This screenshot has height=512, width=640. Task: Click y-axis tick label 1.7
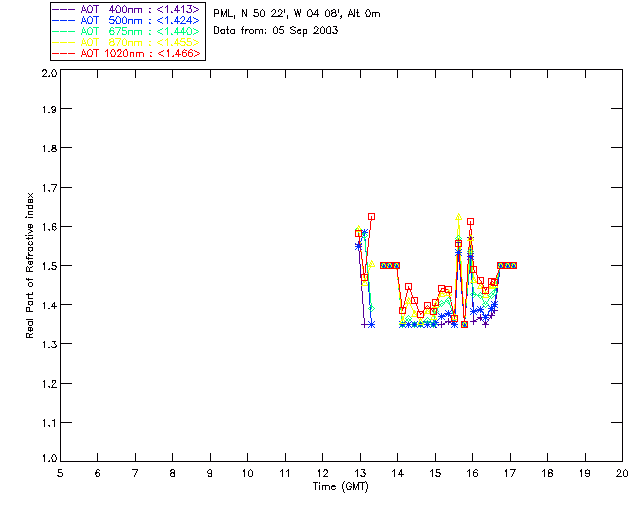(49, 188)
